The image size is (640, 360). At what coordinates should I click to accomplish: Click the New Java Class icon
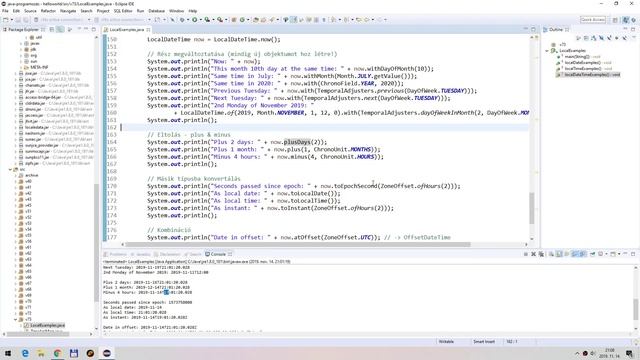pos(242,20)
